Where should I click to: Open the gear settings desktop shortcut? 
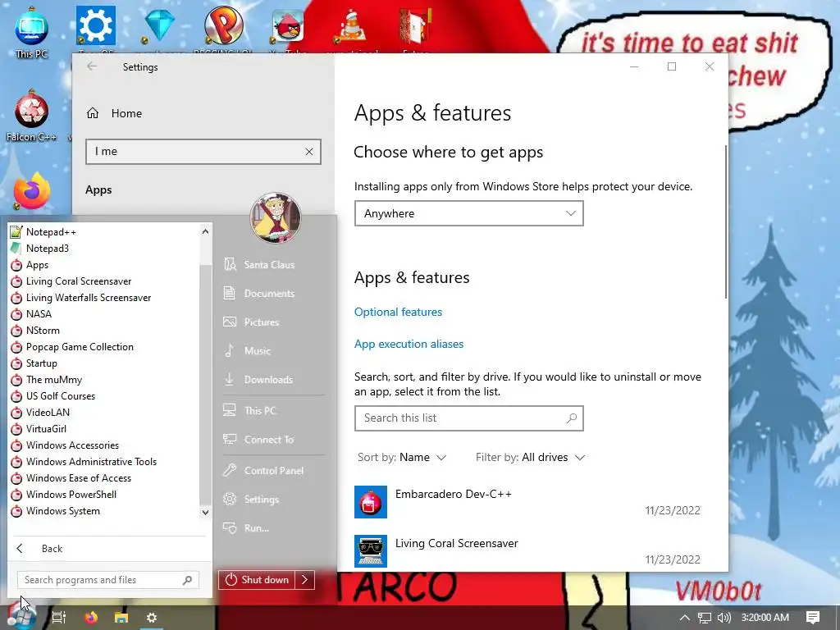95,25
